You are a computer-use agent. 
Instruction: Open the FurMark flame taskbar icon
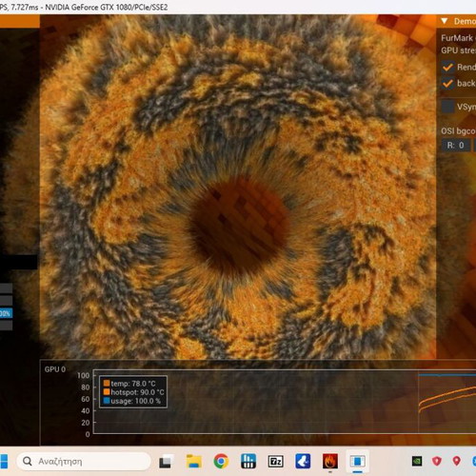tap(330, 461)
